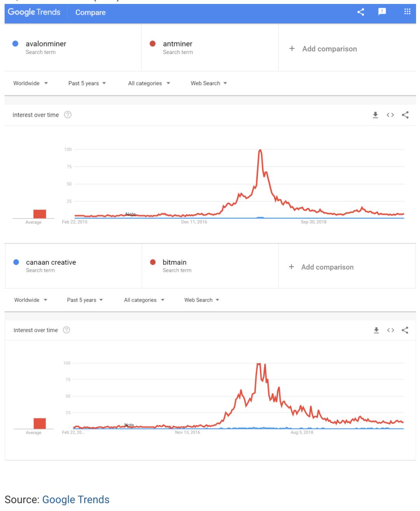Select the canaan creative search term box
420x511 pixels.
[x=51, y=266]
